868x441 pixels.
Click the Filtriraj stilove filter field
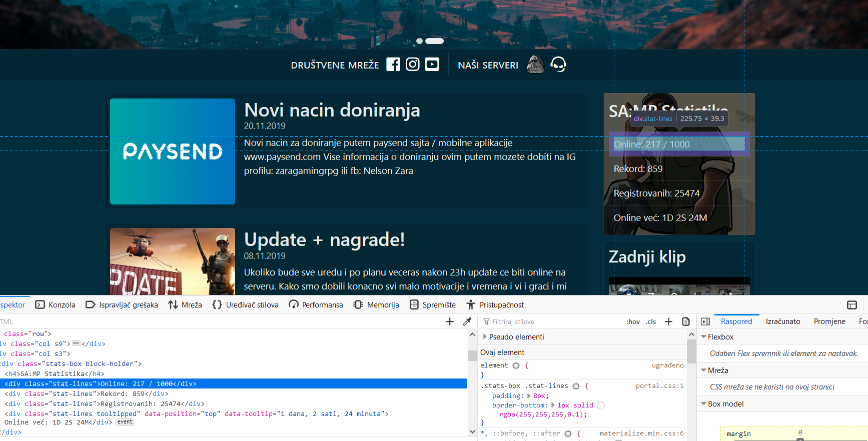pos(550,321)
